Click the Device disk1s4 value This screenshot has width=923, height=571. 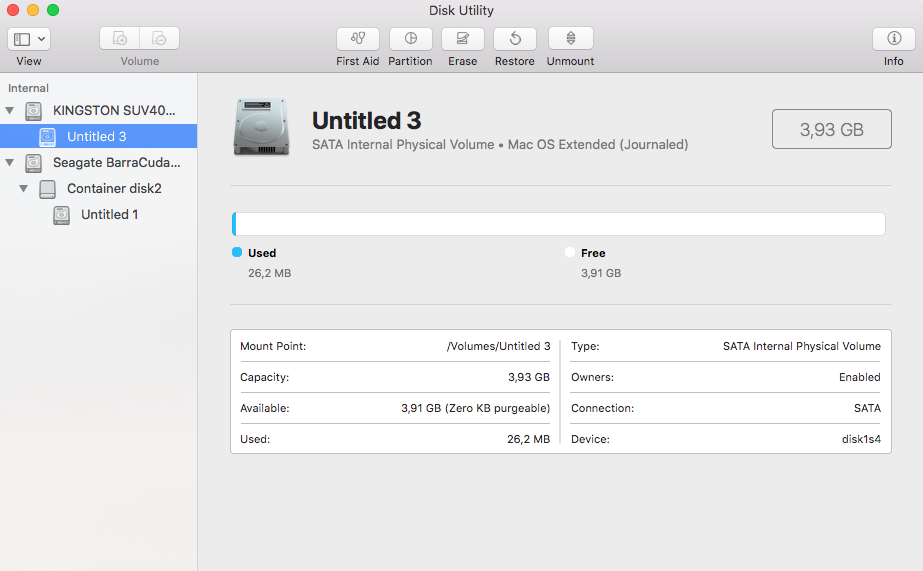861,439
